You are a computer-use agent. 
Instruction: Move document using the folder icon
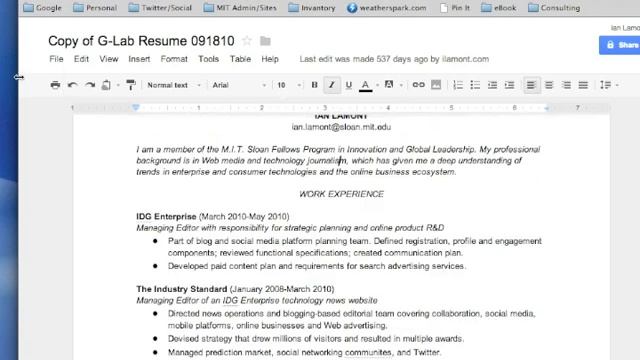point(265,41)
